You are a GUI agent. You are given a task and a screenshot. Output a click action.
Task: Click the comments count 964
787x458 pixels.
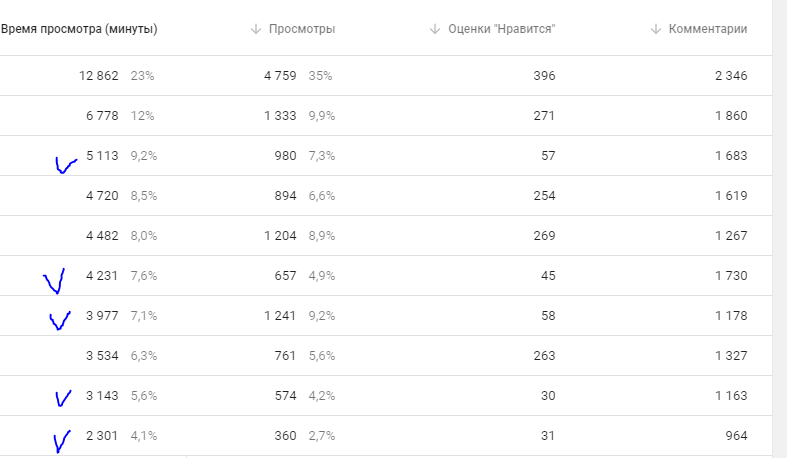[735, 435]
